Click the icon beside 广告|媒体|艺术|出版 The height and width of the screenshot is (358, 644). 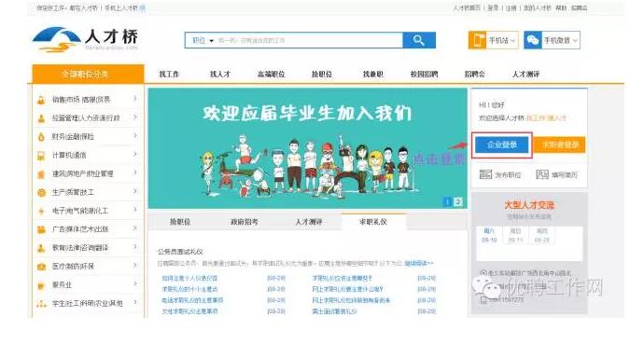click(x=41, y=229)
